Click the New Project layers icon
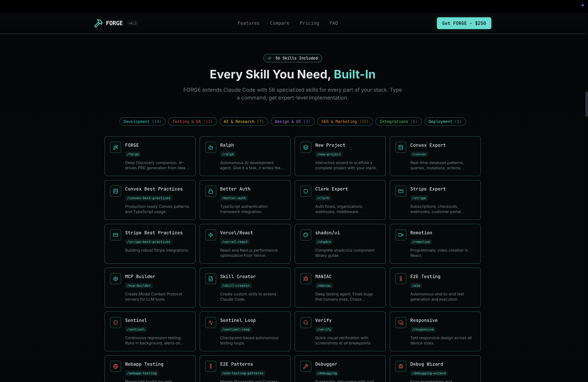588x382 pixels. click(306, 148)
